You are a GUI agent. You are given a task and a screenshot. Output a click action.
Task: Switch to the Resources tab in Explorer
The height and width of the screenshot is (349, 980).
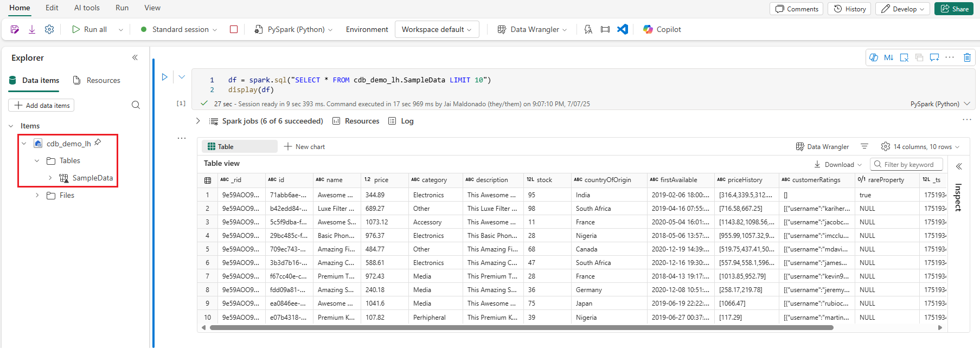point(97,80)
